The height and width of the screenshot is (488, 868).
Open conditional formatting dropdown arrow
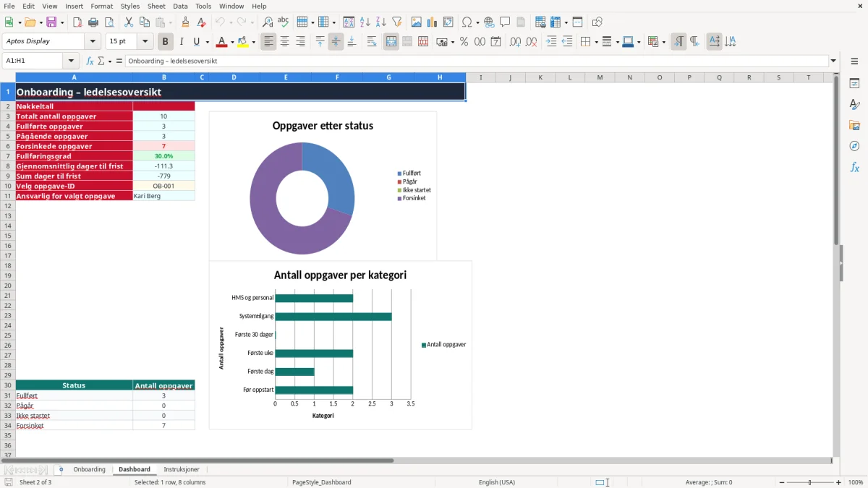[663, 42]
